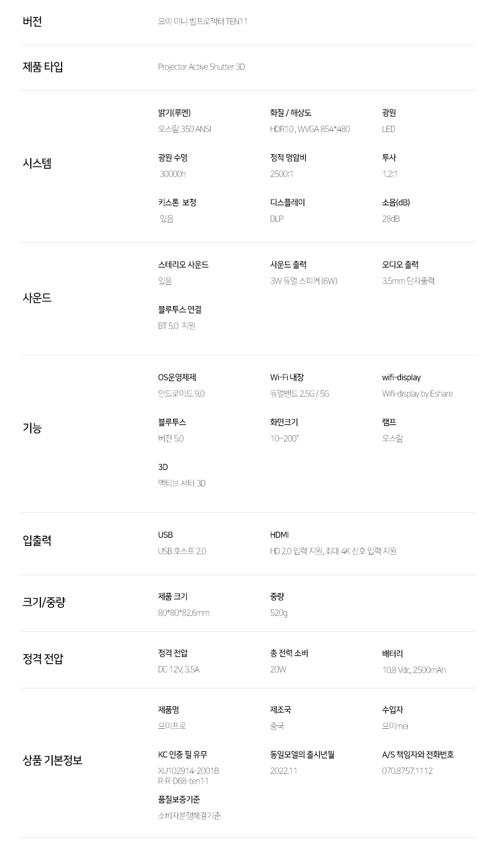The height and width of the screenshot is (861, 504).
Task: Click the 시스템 section heading
Action: [x=37, y=164]
